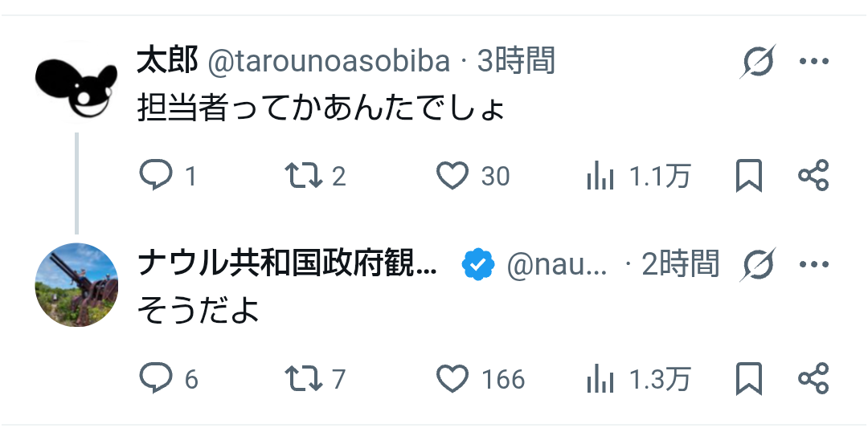Open Grok icon on ナウル共和国 reply

coord(758,263)
